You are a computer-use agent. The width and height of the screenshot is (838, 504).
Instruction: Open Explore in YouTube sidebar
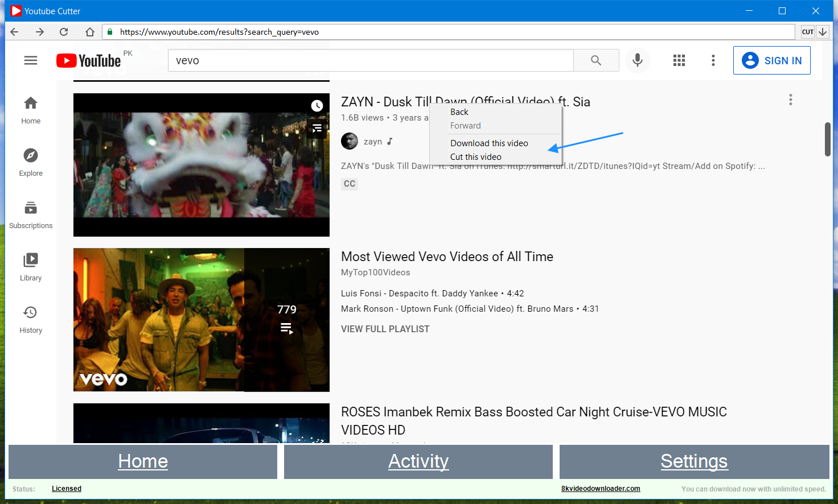(x=31, y=163)
